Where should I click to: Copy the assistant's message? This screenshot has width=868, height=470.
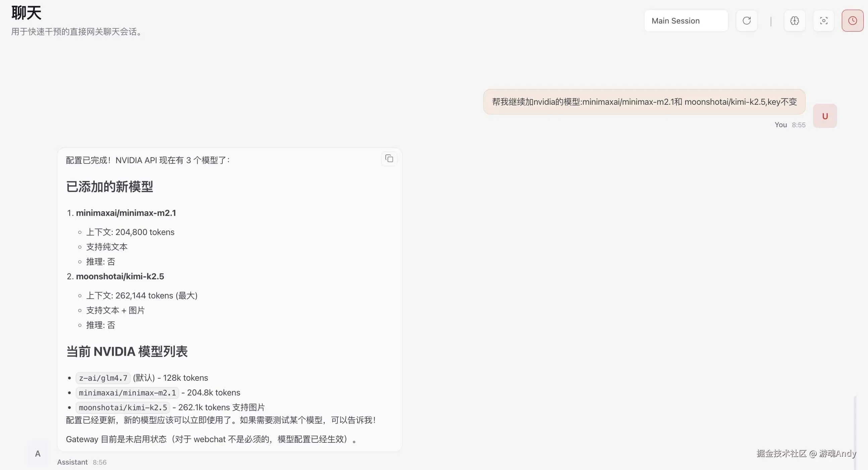tap(389, 158)
